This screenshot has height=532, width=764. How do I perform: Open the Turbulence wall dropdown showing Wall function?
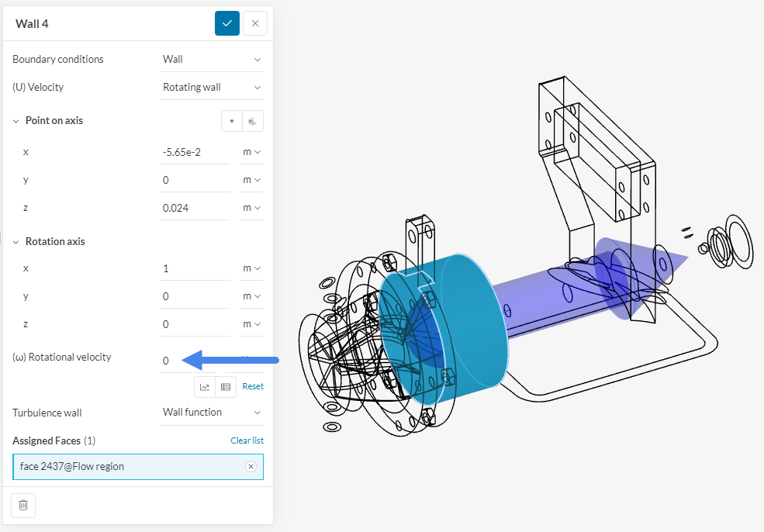(x=211, y=412)
